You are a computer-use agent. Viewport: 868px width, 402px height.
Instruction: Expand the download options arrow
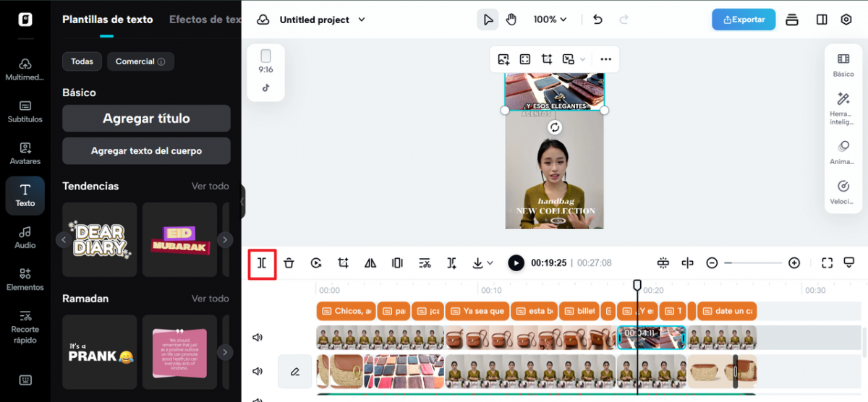click(x=490, y=263)
